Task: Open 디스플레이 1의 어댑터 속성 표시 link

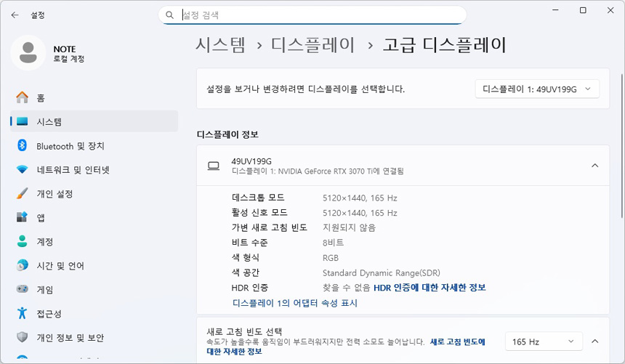Action: coord(294,303)
